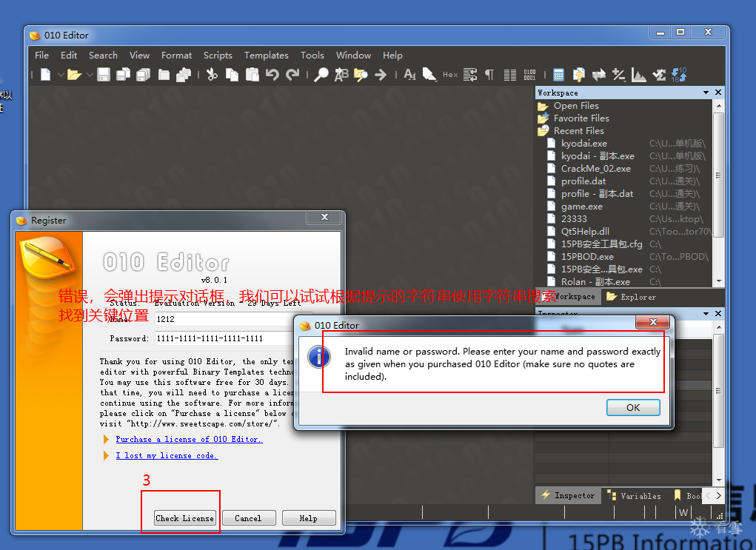Image resolution: width=756 pixels, height=550 pixels.
Task: Click the Save As toolbar icon
Action: click(x=124, y=75)
